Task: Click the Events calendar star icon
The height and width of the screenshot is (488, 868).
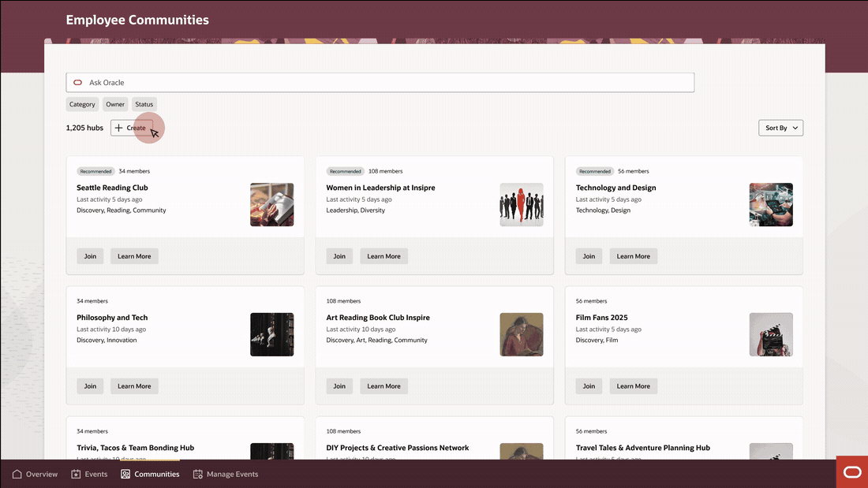Action: pos(76,474)
